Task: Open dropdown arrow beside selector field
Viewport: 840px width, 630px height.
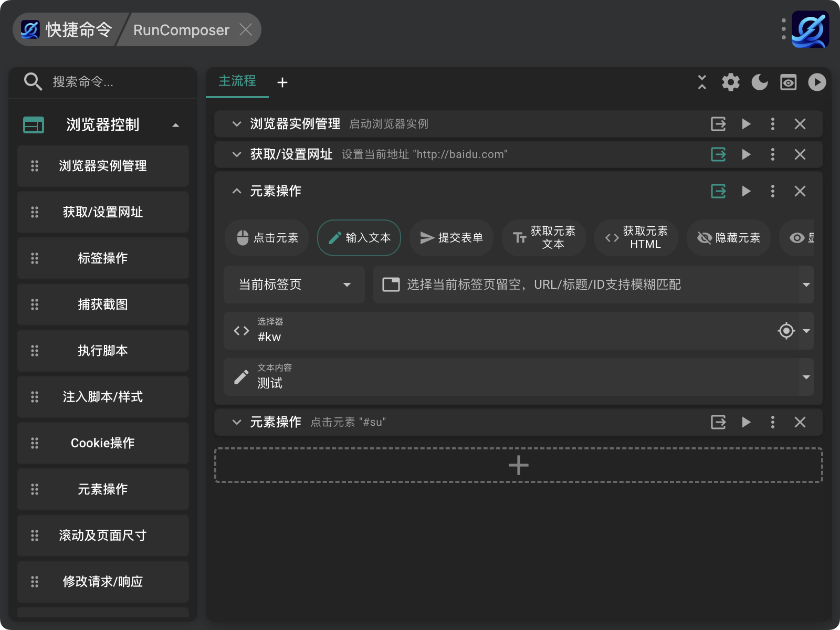Action: (x=806, y=331)
